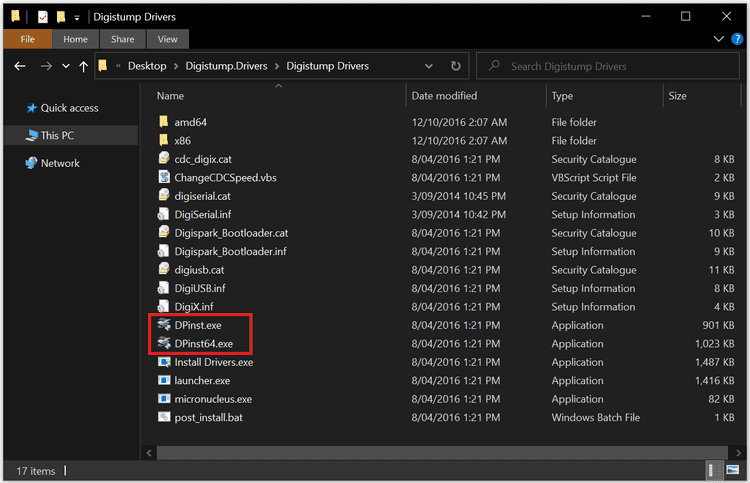
Task: Click the Properties quick access toolbar icon
Action: 43,17
